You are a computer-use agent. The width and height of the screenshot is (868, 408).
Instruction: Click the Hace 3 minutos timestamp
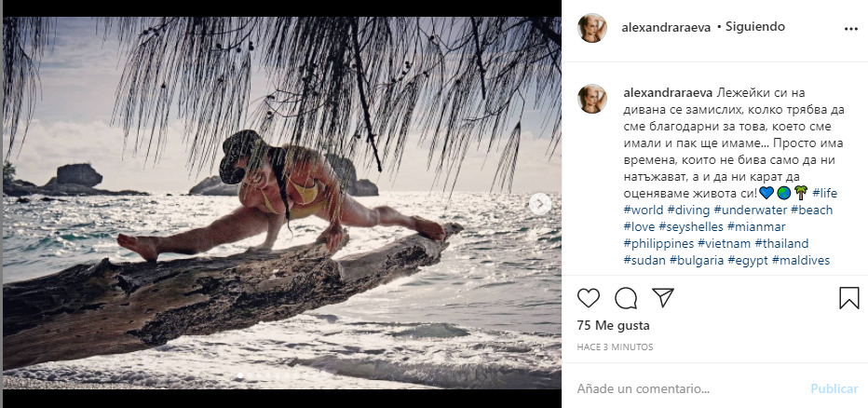pyautogui.click(x=615, y=347)
